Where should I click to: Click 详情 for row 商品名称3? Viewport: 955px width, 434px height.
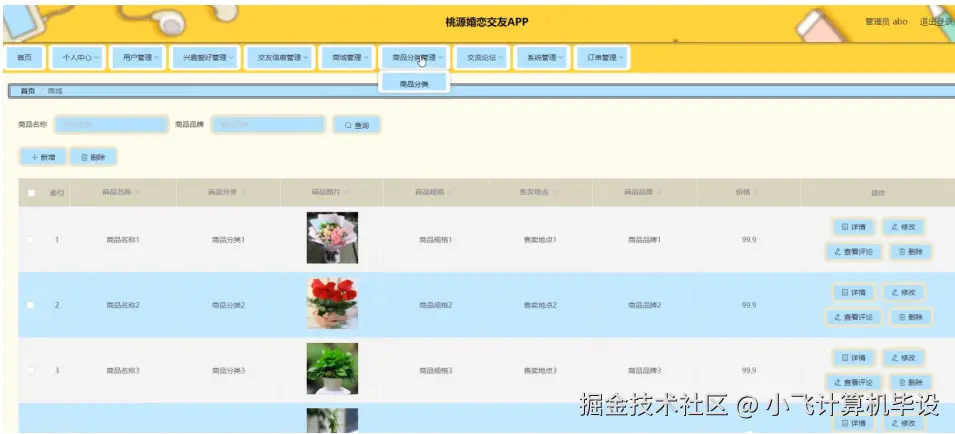[x=853, y=358]
